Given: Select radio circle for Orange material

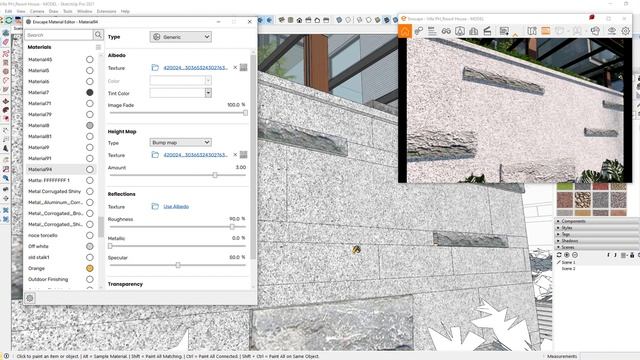Looking at the screenshot, I should 90,269.
